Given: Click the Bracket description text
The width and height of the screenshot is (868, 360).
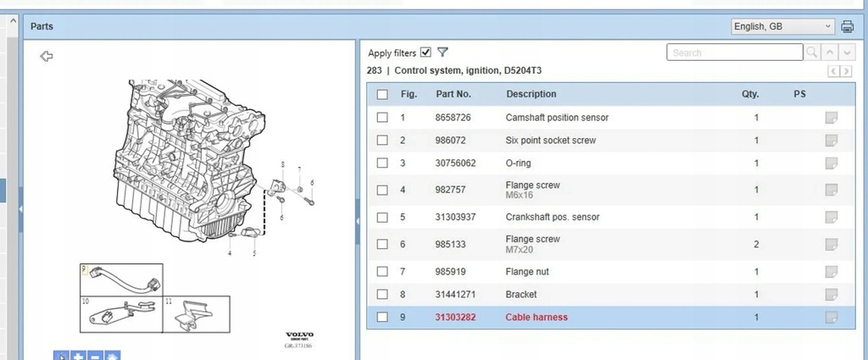Looking at the screenshot, I should [521, 294].
